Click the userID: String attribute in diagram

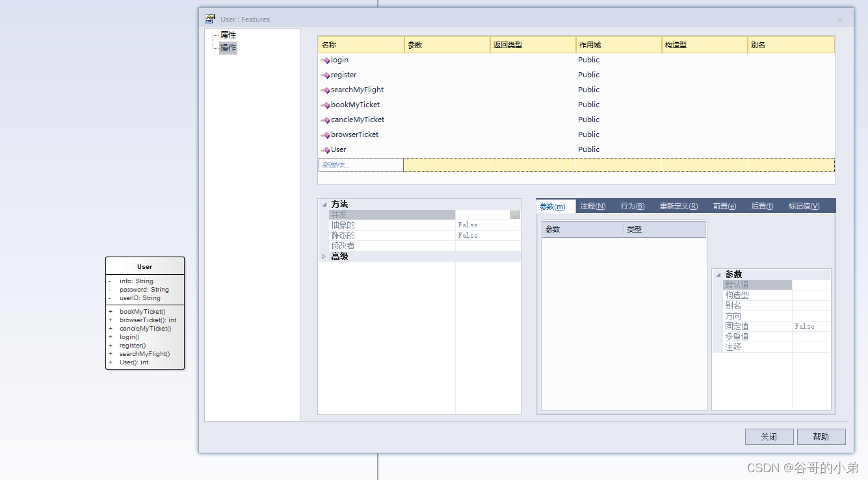[140, 298]
